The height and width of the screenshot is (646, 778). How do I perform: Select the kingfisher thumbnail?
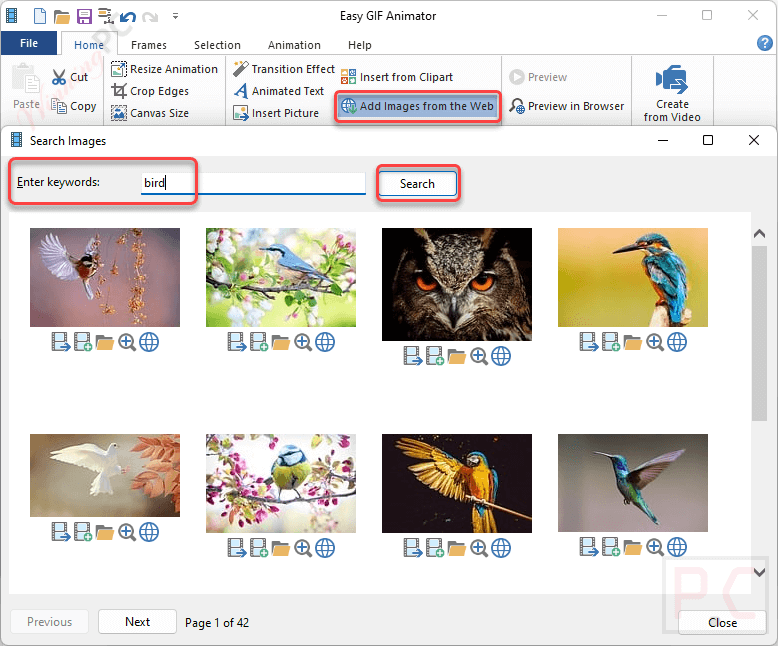(633, 277)
